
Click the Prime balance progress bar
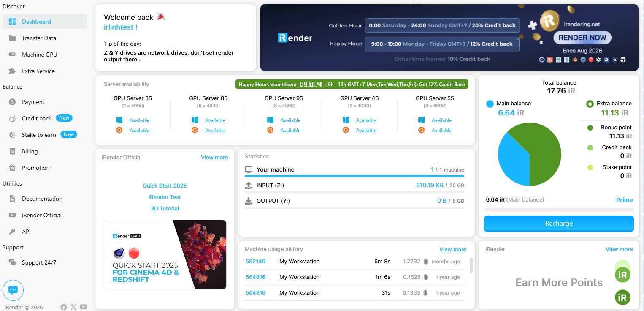[x=559, y=210]
